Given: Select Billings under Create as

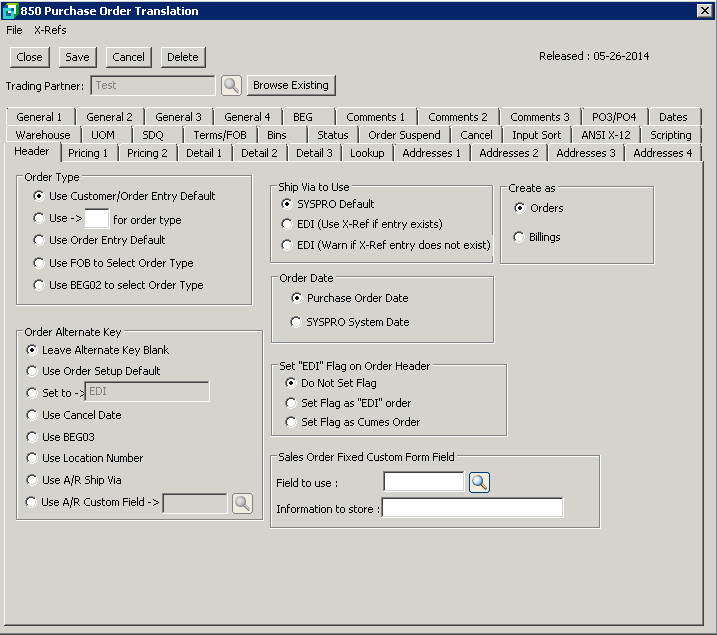Looking at the screenshot, I should coord(519,237).
